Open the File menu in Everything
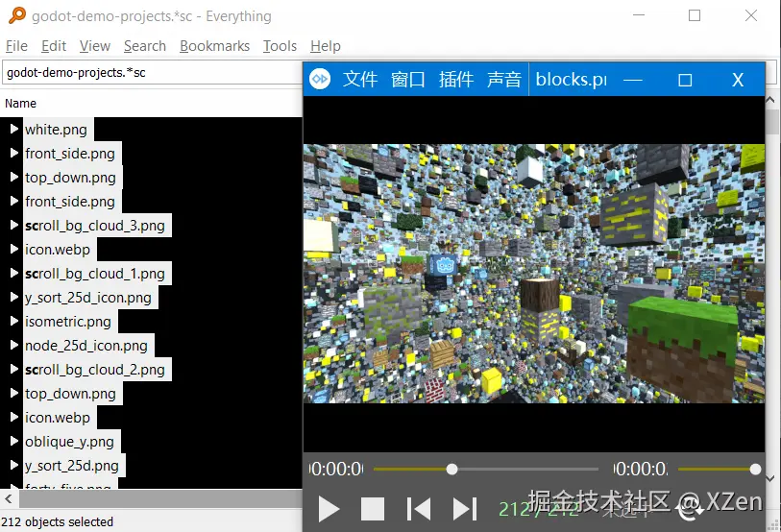 pos(16,46)
